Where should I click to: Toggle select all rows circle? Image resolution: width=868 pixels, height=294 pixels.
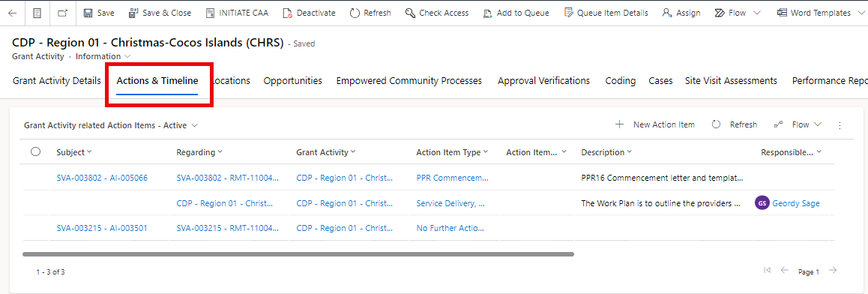coord(36,151)
